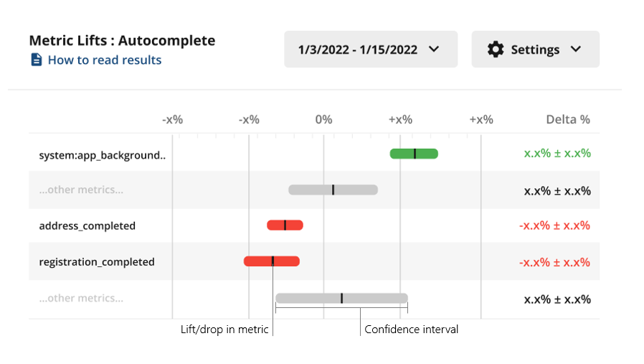This screenshot has height=364, width=644.
Task: Click the red delta value for address_completed
Action: (x=554, y=225)
